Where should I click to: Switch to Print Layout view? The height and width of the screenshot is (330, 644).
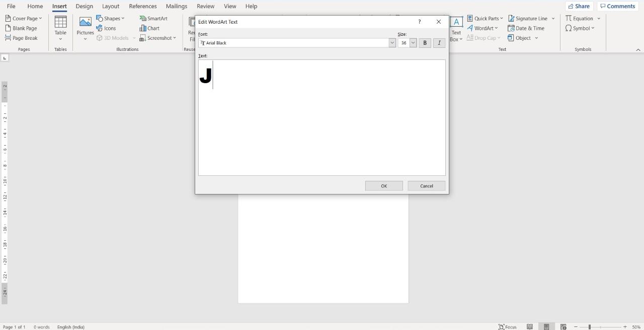click(546, 327)
